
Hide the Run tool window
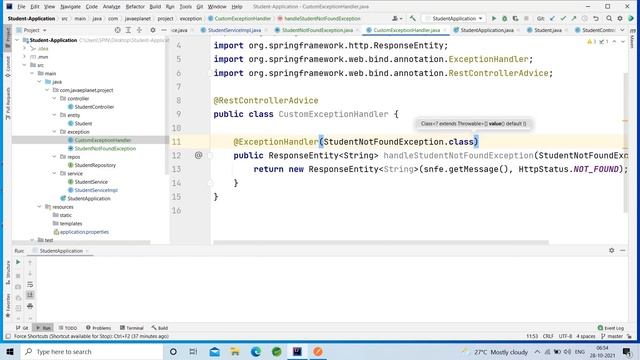(622, 250)
